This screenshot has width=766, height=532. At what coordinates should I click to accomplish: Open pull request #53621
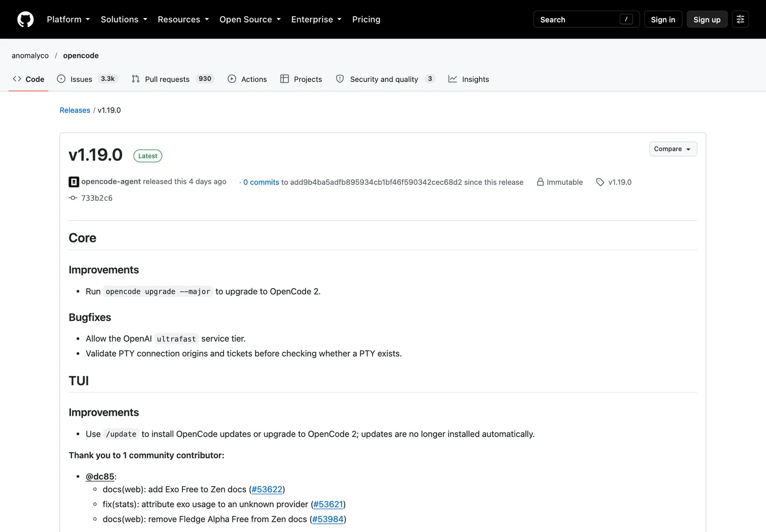[x=328, y=504]
